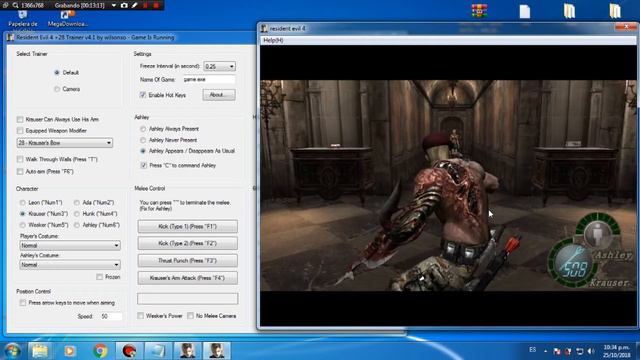Click the pencil draw icon in recorder bar
This screenshot has height=360, width=640.
(134, 5)
